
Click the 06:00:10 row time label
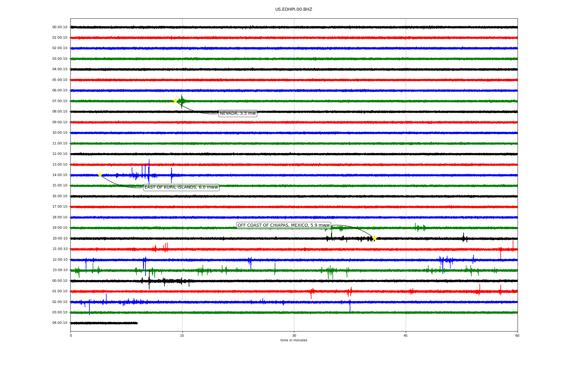pyautogui.click(x=60, y=90)
